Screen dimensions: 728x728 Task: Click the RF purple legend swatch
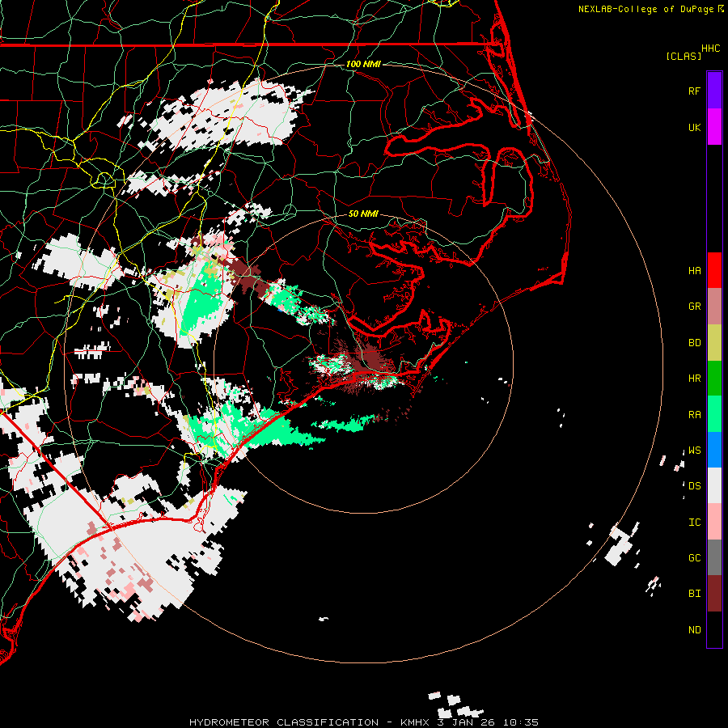[x=714, y=91]
